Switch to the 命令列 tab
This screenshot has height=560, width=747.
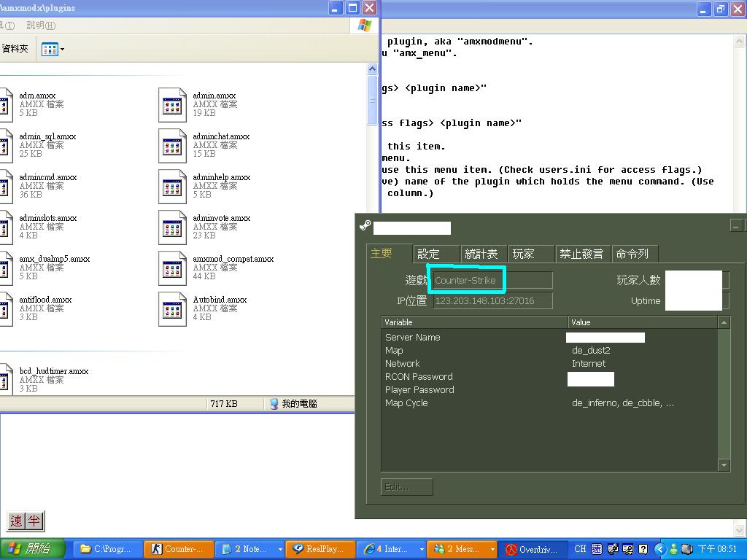pos(635,254)
